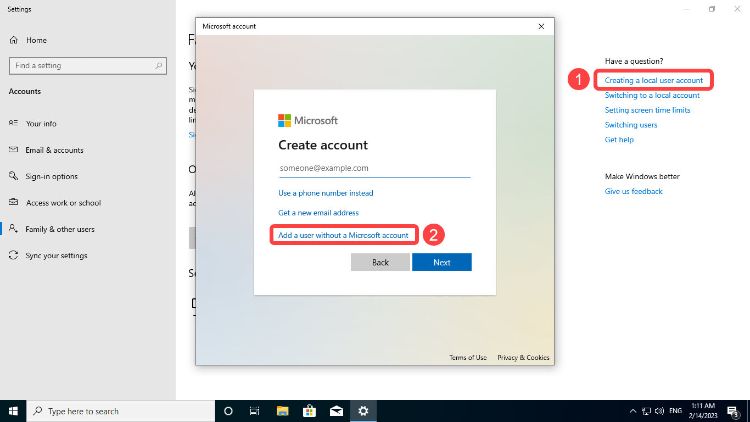Click the Home icon in Settings sidebar
The width and height of the screenshot is (750, 422).
[x=14, y=40]
